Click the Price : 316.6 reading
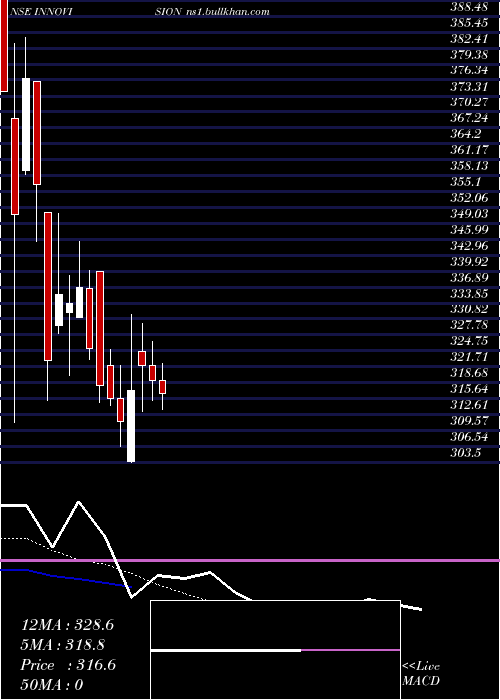This screenshot has width=500, height=700. pyautogui.click(x=68, y=665)
